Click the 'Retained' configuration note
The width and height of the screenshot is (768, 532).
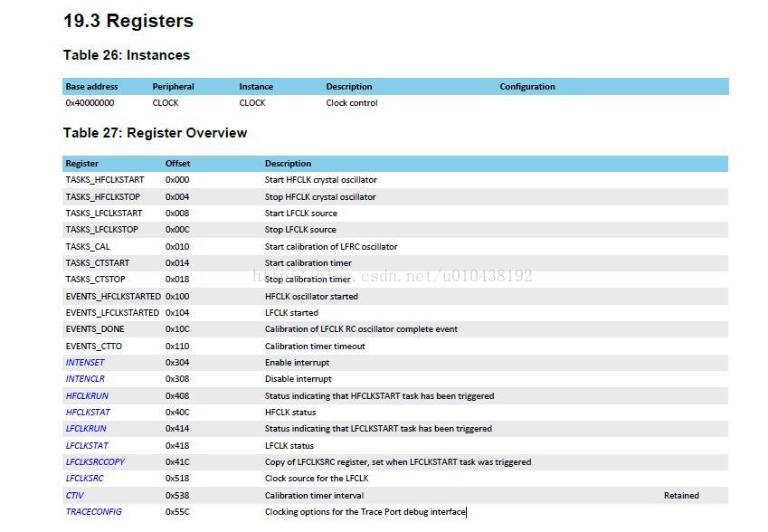pyautogui.click(x=681, y=495)
